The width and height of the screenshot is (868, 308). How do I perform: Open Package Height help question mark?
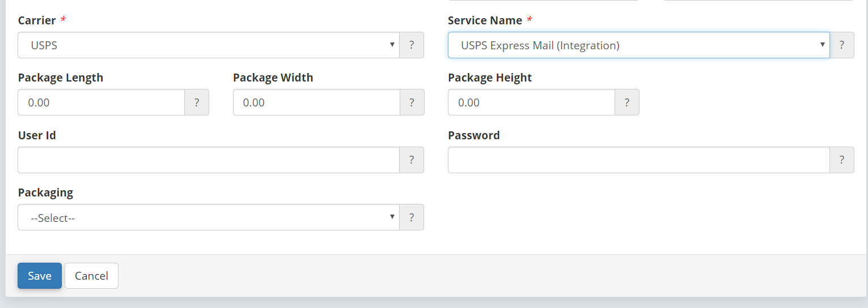click(x=627, y=102)
